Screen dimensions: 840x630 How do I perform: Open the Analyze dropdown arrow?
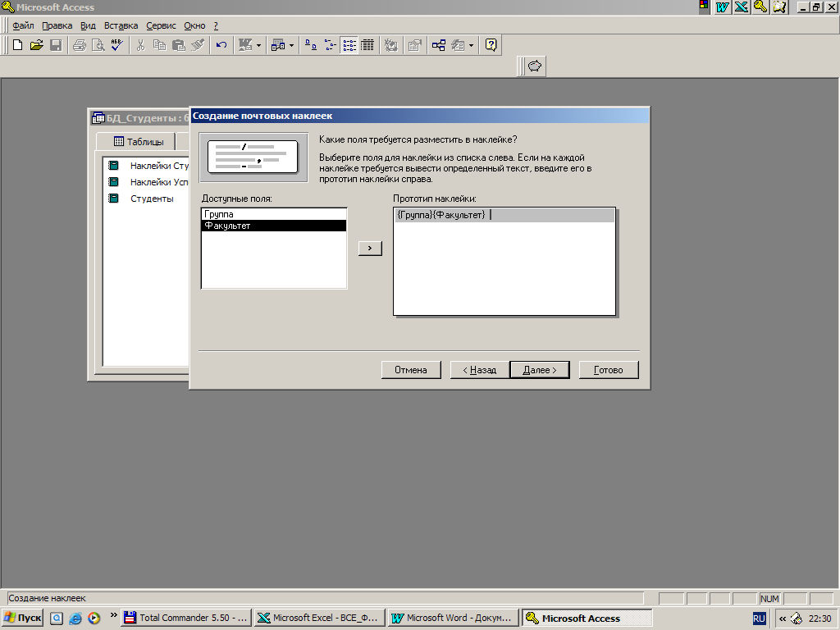[x=291, y=45]
